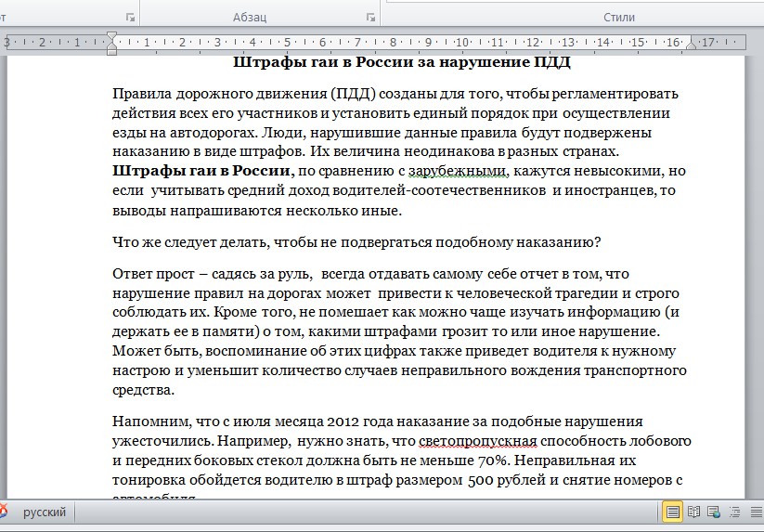Select the left indent box marker
764x532 pixels.
[111, 52]
